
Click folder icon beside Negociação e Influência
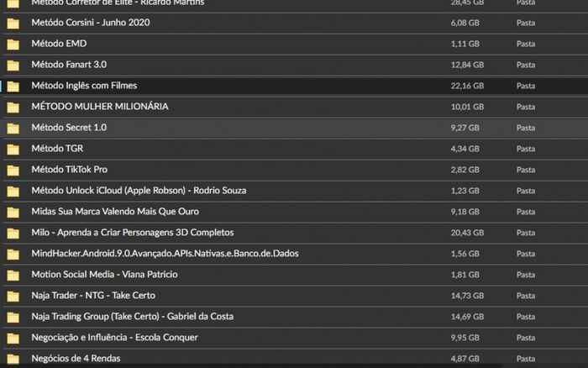click(x=13, y=339)
